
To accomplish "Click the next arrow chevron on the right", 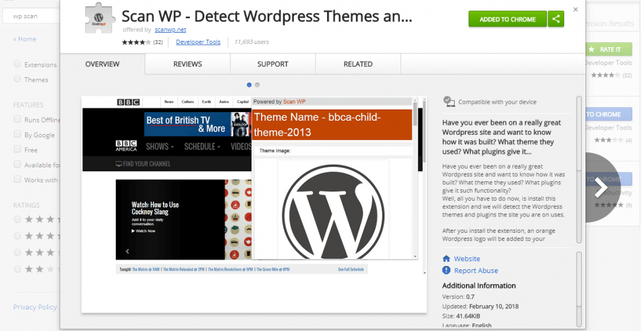I will 602,188.
